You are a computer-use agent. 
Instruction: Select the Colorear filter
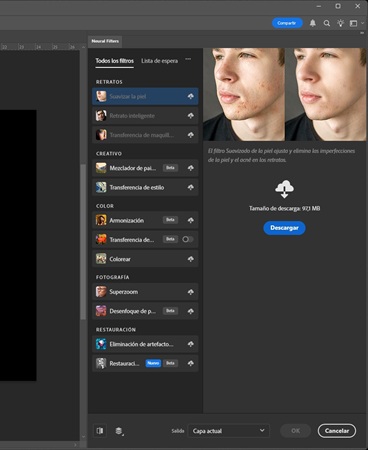(145, 259)
